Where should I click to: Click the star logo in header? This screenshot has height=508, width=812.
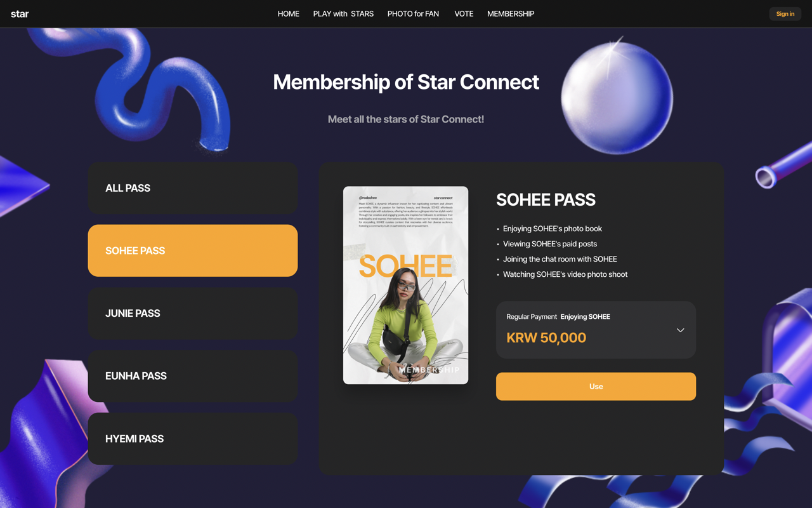(20, 14)
